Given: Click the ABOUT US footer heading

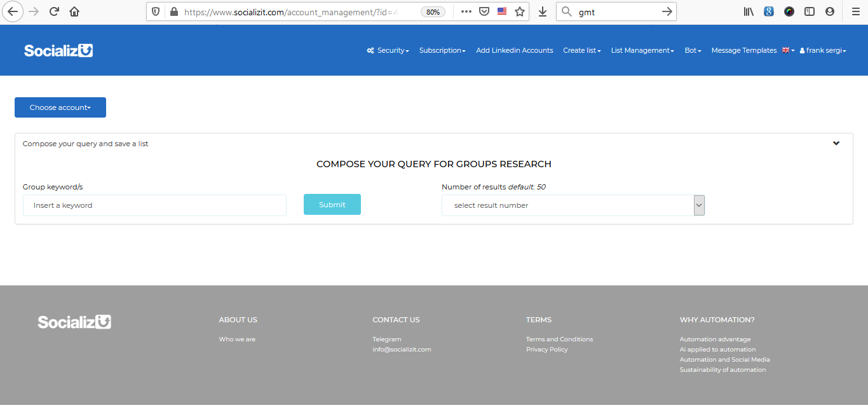Looking at the screenshot, I should 238,320.
